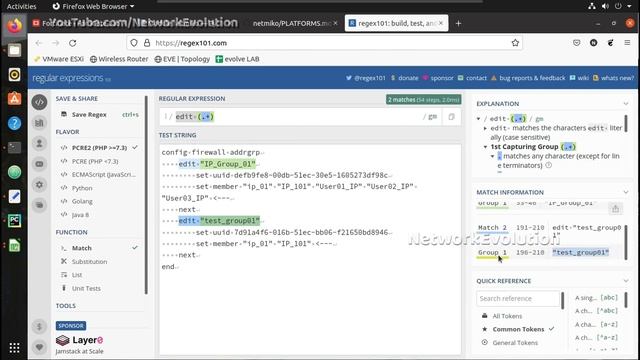
Task: Click the Match Information panel scrollbar
Action: coord(626,242)
